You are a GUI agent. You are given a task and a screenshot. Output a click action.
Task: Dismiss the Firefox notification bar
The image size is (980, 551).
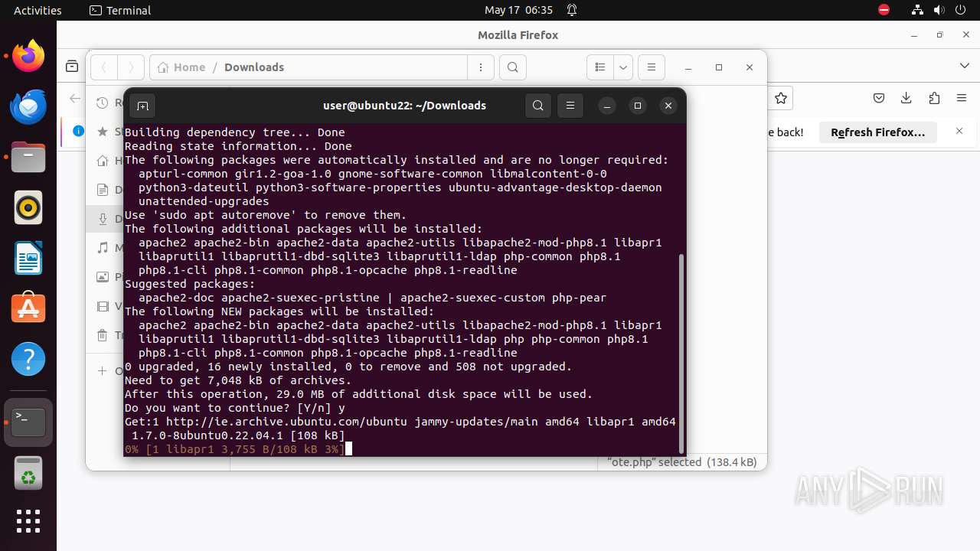click(959, 132)
